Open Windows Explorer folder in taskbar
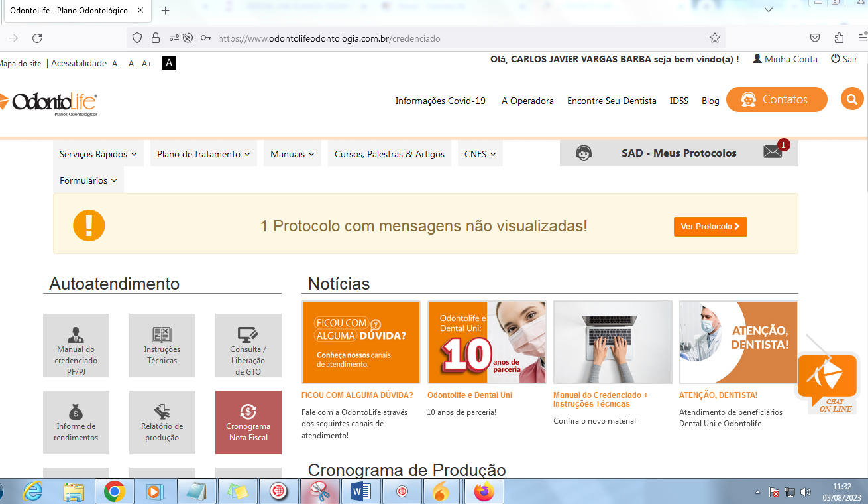This screenshot has height=504, width=868. pyautogui.click(x=74, y=492)
